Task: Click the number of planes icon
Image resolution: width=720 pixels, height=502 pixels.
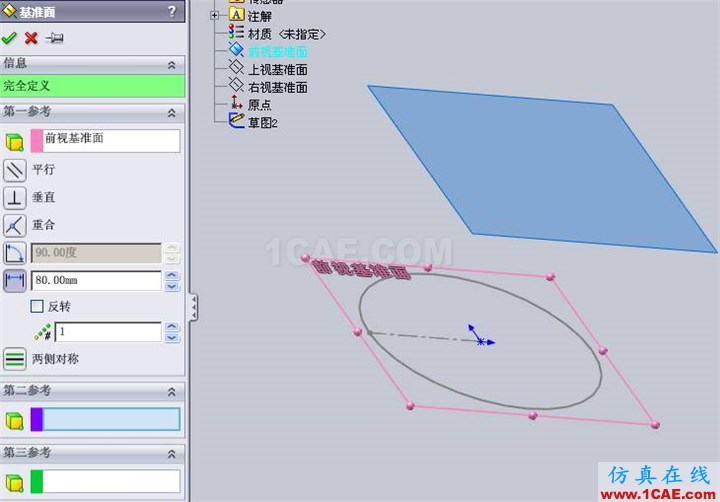Action: (x=43, y=332)
